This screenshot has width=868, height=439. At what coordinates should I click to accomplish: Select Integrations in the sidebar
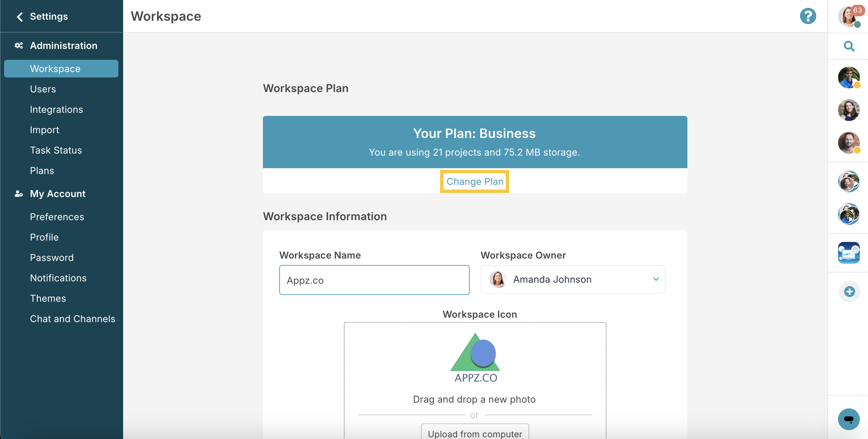click(56, 109)
